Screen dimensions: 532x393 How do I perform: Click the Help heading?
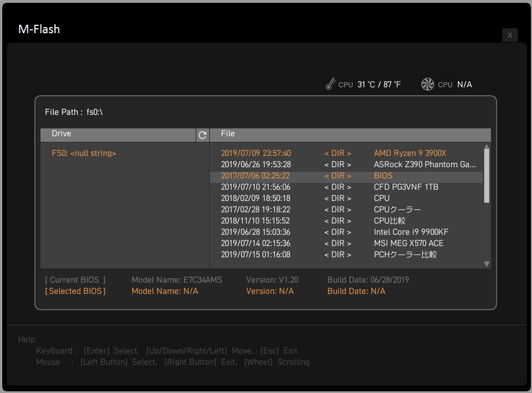[x=26, y=340]
